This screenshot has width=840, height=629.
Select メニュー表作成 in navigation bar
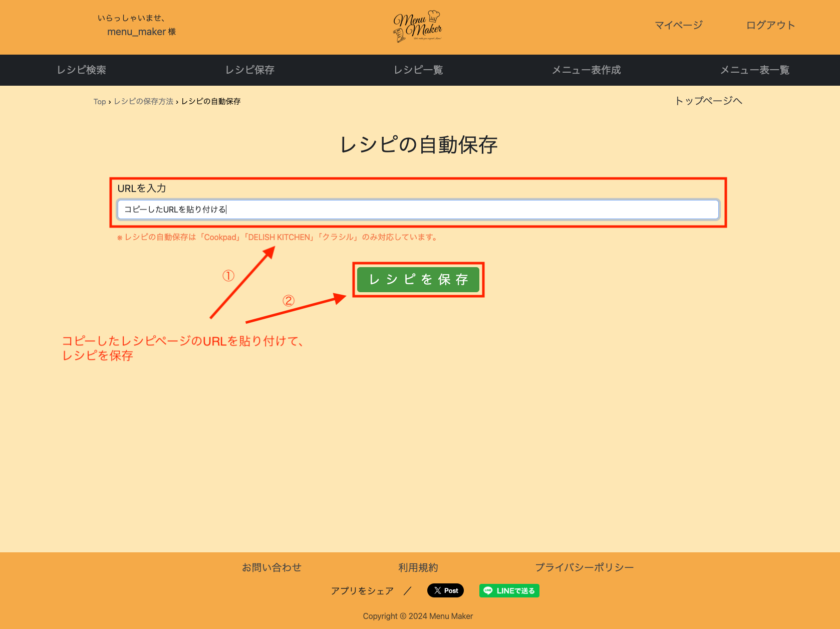(587, 70)
